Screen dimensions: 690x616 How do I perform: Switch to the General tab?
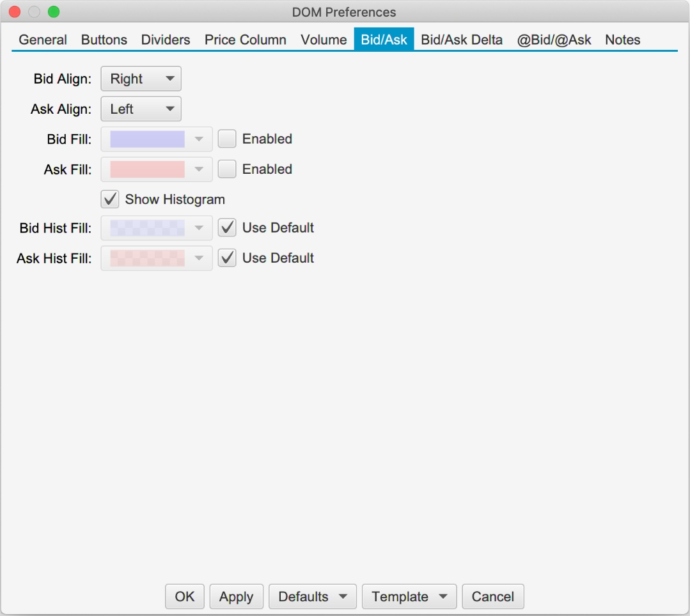click(43, 40)
